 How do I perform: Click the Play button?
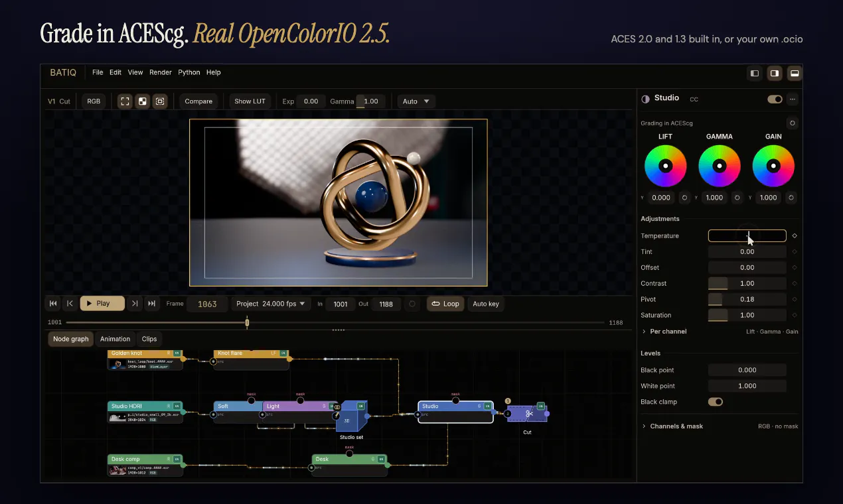click(102, 304)
